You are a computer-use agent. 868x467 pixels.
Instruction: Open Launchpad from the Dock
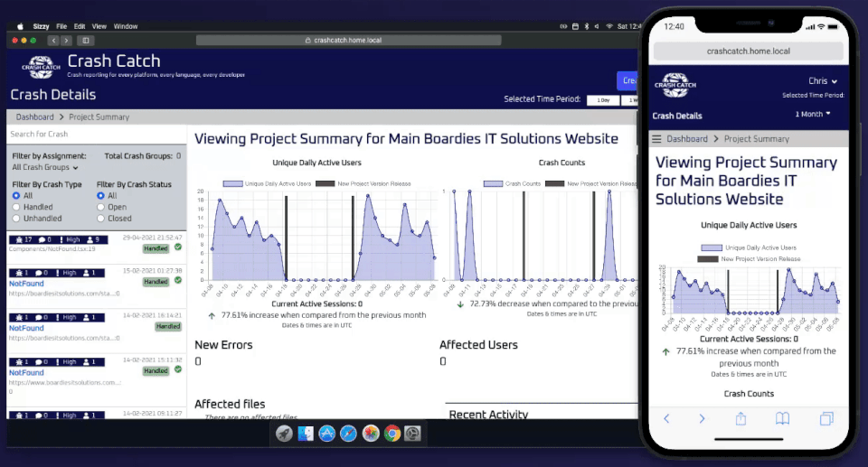[x=285, y=434]
